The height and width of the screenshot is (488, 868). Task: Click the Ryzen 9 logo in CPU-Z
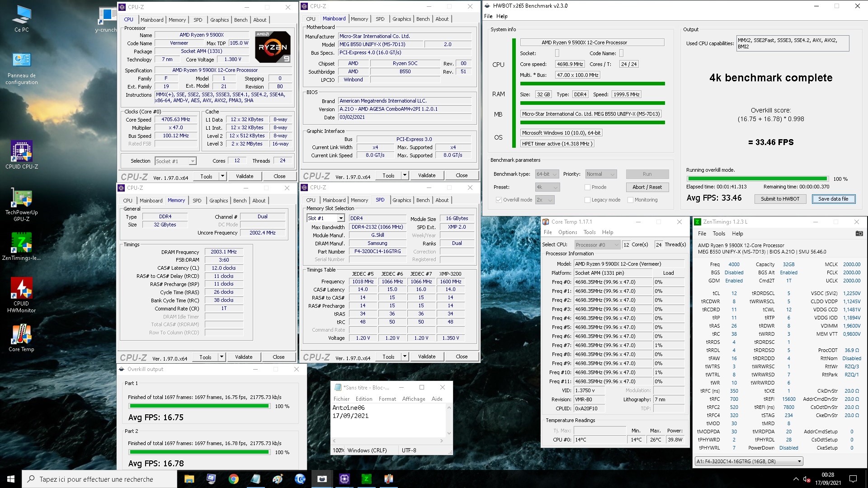(x=273, y=47)
